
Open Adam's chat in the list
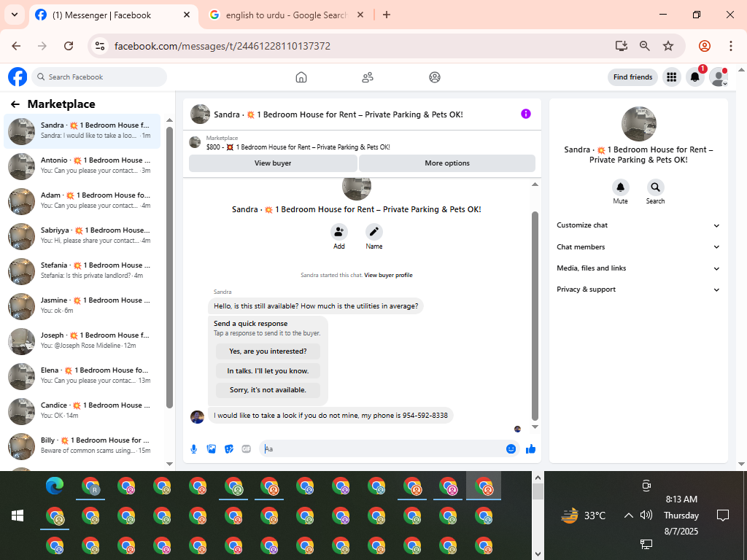[x=82, y=201]
